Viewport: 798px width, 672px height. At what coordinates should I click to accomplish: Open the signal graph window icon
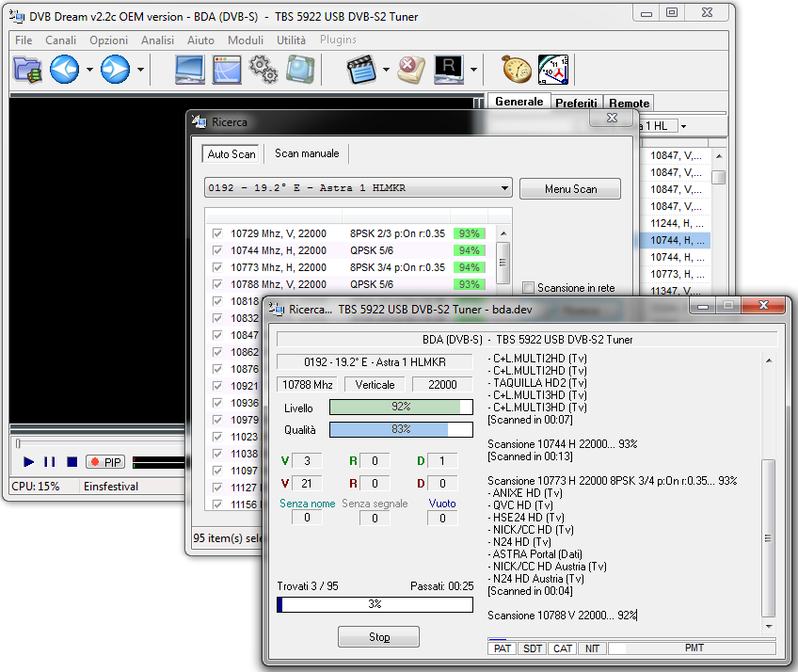[x=227, y=70]
